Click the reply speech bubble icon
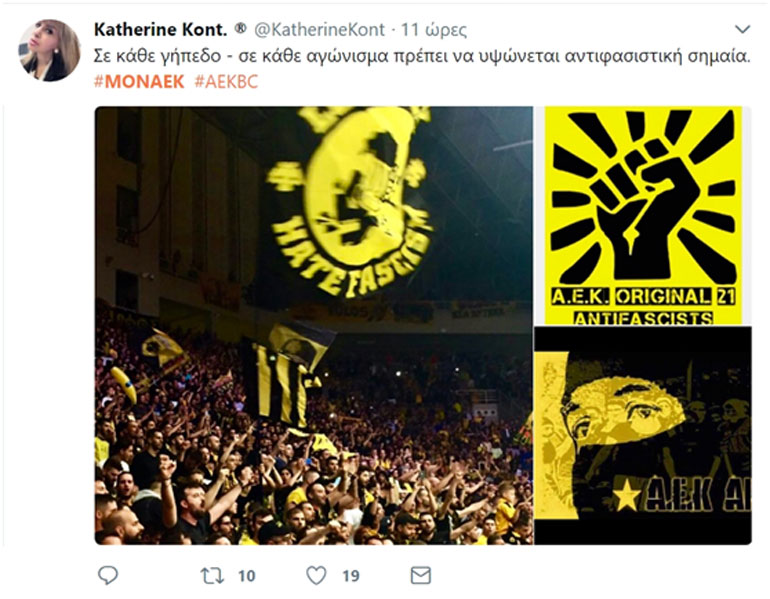 click(108, 575)
